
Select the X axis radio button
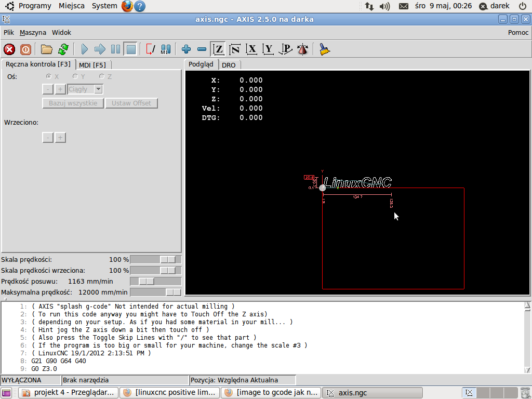[x=49, y=77]
